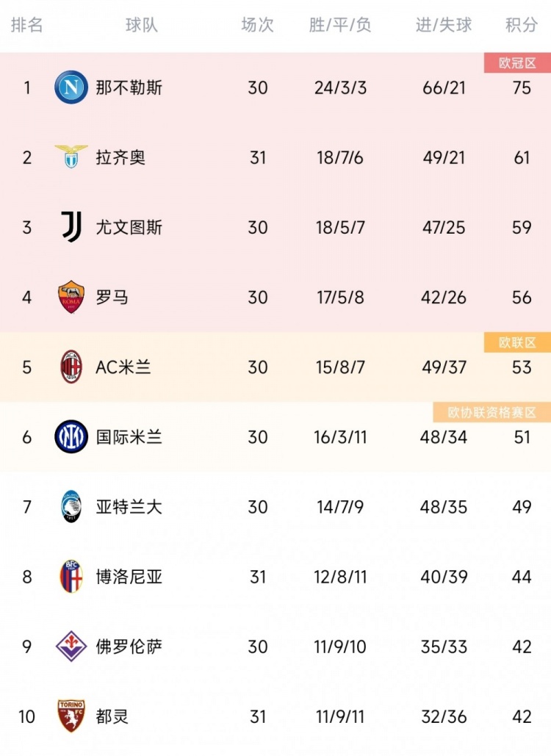Click the AC Milan crest icon
The image size is (551, 756).
click(71, 367)
